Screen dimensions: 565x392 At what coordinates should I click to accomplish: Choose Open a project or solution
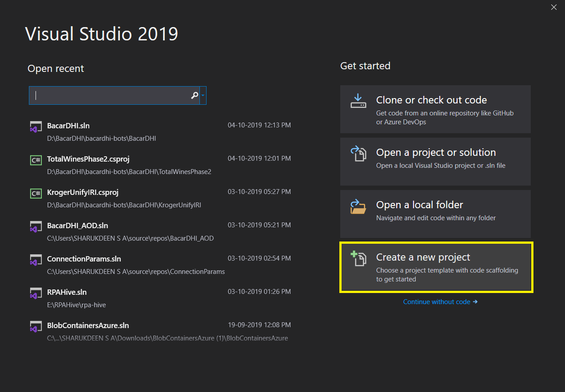435,162
